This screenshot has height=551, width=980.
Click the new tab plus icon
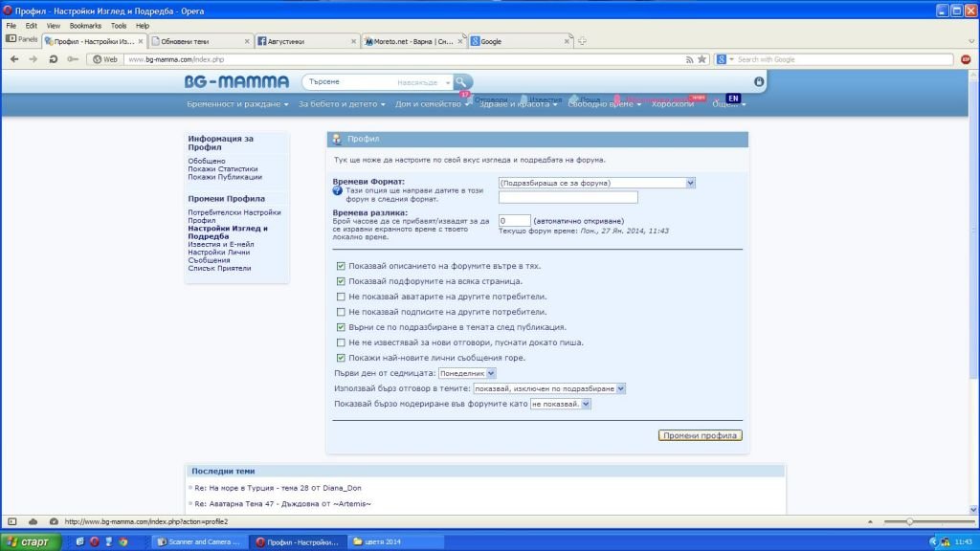coord(582,41)
